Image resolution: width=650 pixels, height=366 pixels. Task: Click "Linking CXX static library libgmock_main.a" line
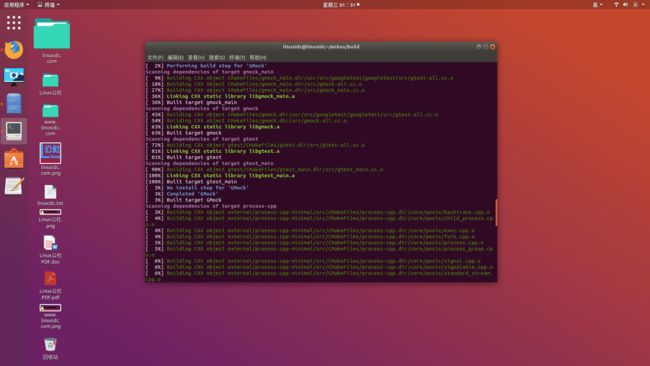coord(230,96)
